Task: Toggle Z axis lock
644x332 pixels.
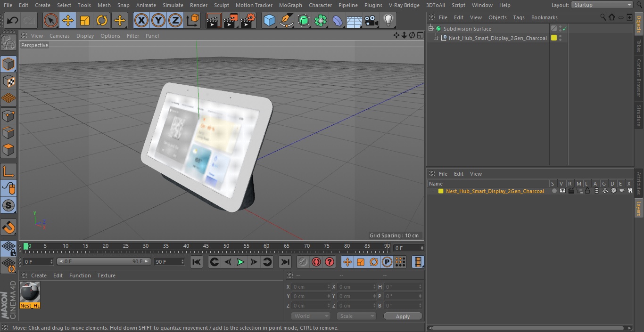Action: (175, 20)
